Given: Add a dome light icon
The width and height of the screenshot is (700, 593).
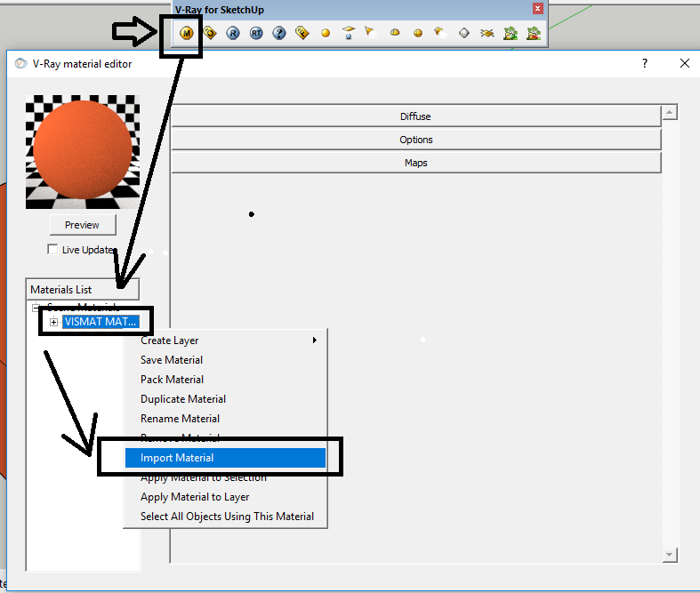Looking at the screenshot, I should [395, 33].
